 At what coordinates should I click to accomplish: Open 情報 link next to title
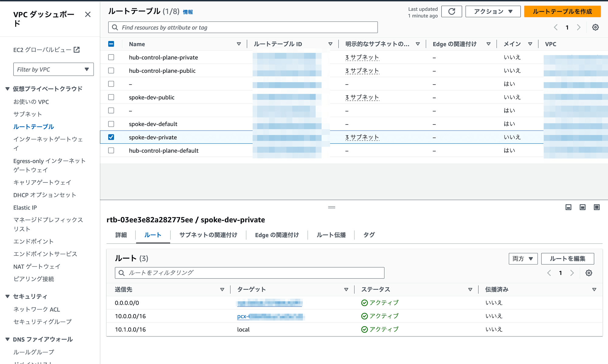coord(188,12)
